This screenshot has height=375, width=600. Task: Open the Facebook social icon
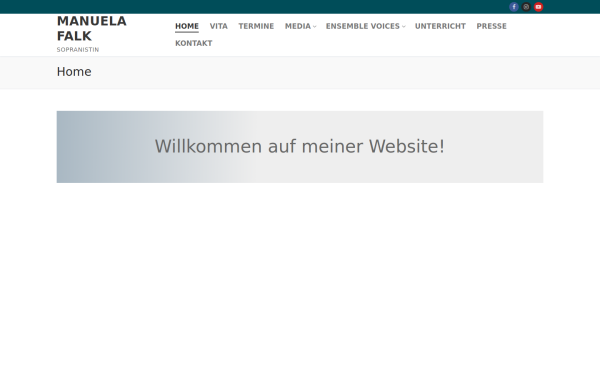[514, 7]
